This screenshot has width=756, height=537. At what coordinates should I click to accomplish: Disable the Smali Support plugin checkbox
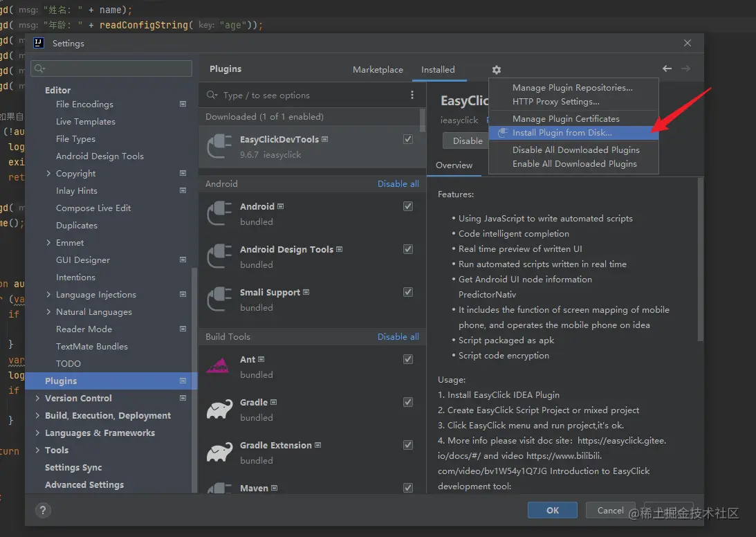408,292
